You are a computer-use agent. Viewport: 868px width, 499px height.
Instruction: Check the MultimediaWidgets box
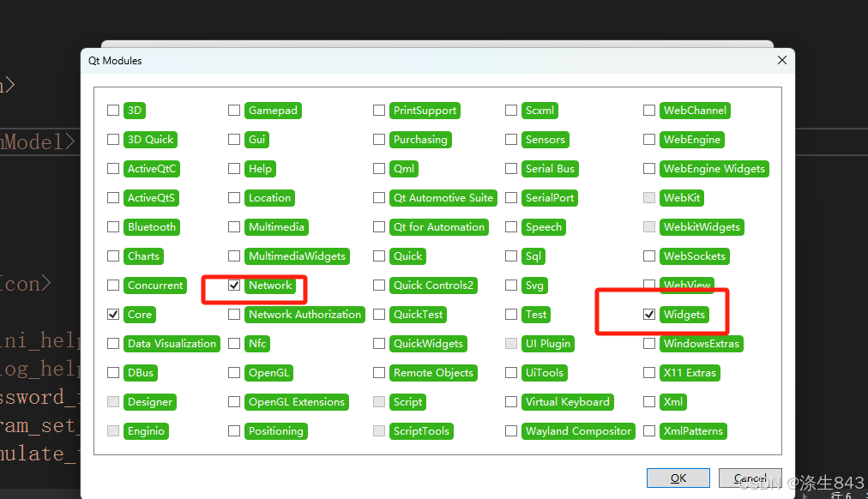pyautogui.click(x=234, y=256)
